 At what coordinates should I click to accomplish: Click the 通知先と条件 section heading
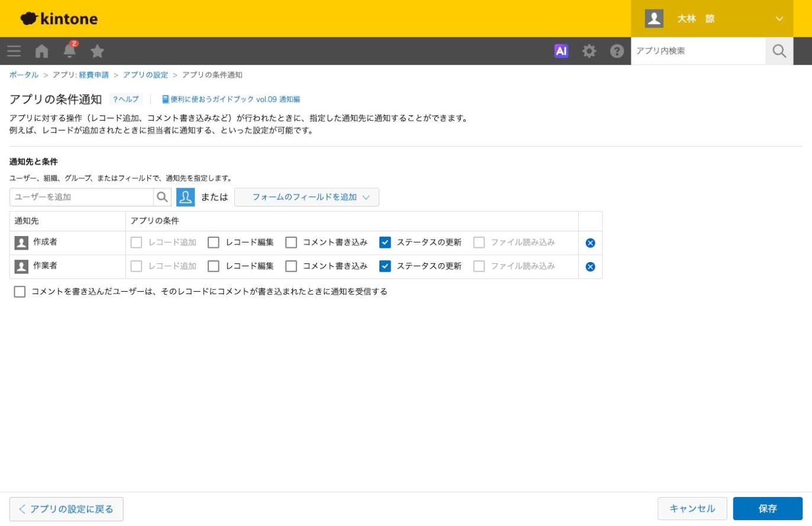coord(34,162)
